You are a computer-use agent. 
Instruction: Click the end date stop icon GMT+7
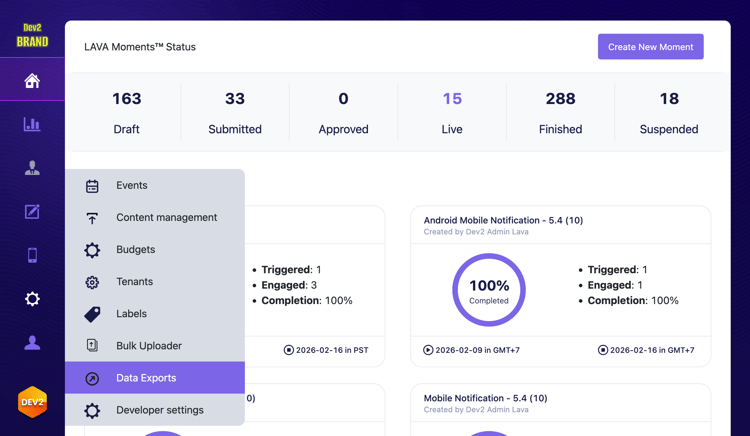click(603, 350)
